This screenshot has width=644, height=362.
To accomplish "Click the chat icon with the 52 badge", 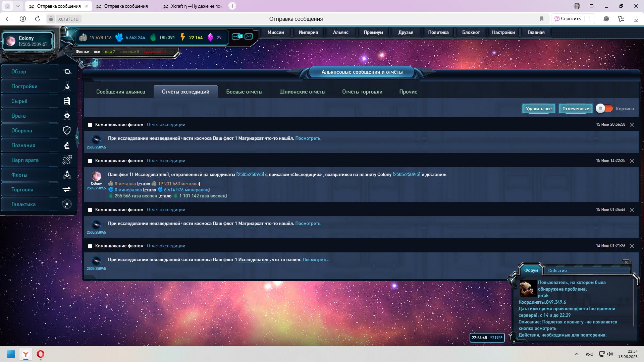I will tap(237, 37).
